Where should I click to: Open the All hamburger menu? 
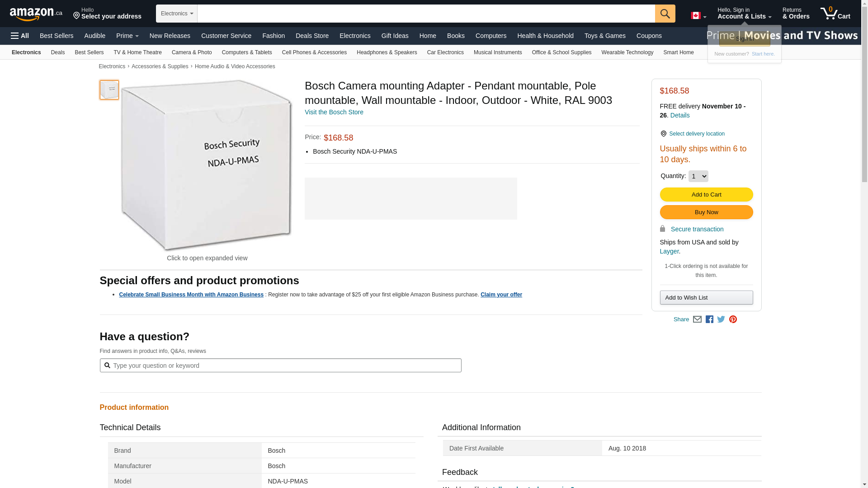pyautogui.click(x=20, y=36)
